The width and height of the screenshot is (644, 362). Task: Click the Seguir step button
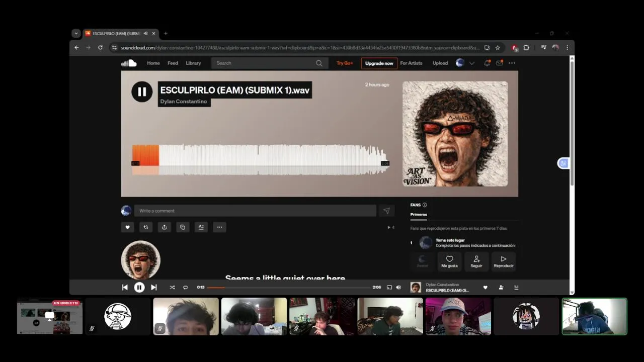coord(476,261)
